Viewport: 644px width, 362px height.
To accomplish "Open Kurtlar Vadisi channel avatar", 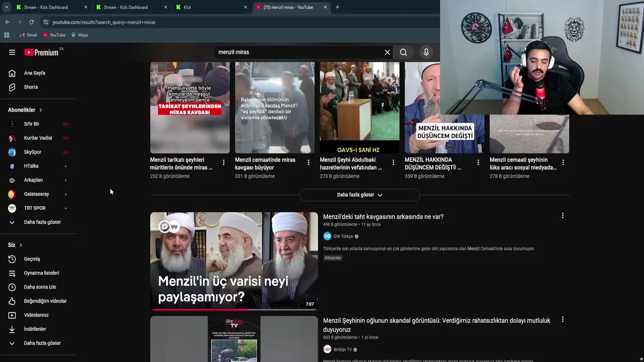I will coord(12,138).
